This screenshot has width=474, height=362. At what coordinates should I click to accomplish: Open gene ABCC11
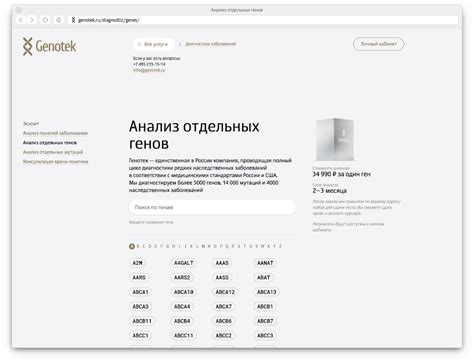[184, 335]
